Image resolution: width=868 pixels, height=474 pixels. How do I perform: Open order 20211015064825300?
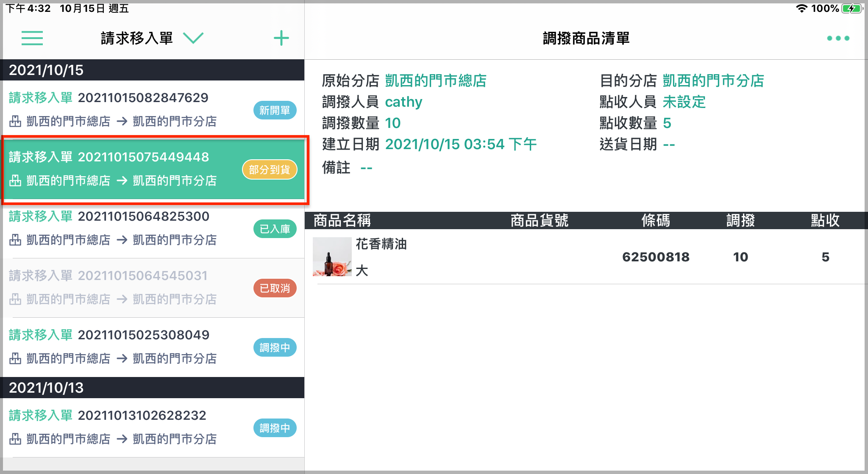point(153,228)
